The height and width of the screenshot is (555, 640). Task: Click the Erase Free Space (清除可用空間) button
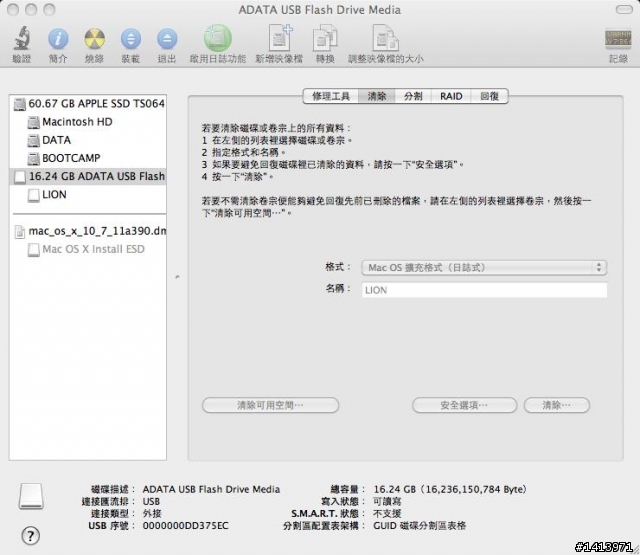coord(270,405)
